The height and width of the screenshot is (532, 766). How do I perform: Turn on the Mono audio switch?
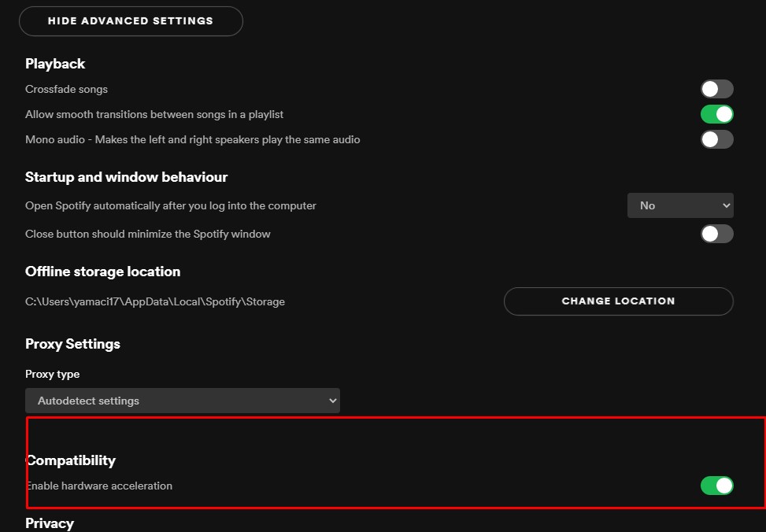[716, 140]
